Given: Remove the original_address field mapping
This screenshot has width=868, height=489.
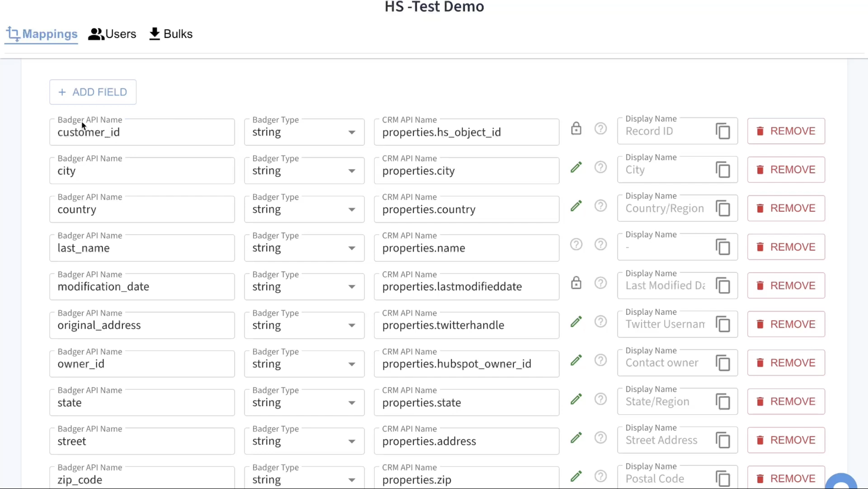Looking at the screenshot, I should (x=786, y=324).
